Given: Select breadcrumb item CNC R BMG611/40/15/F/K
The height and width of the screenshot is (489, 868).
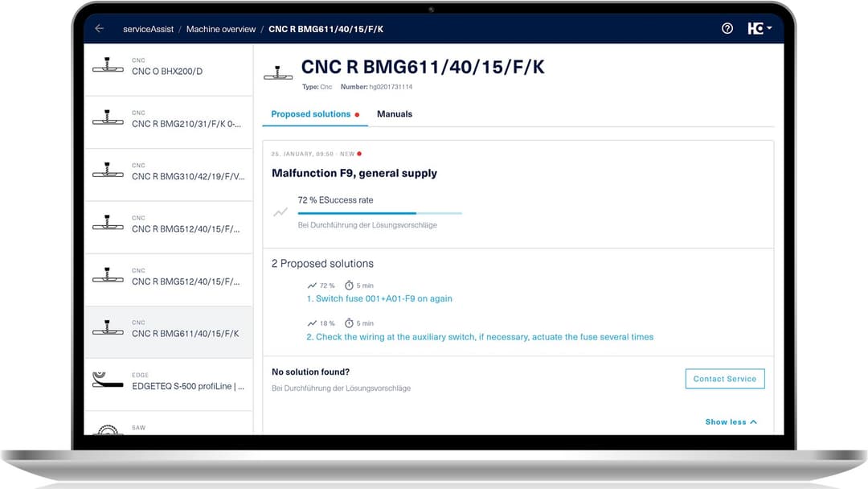Looking at the screenshot, I should coord(326,29).
